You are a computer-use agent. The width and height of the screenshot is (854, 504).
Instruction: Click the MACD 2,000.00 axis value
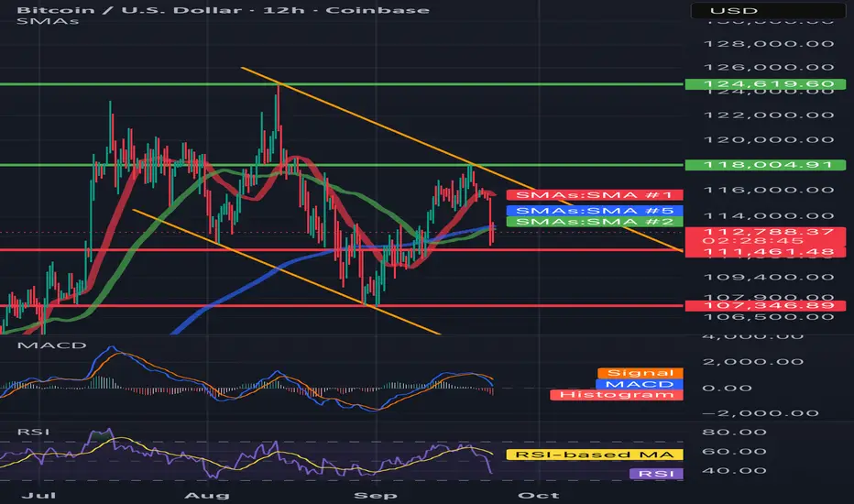753,361
